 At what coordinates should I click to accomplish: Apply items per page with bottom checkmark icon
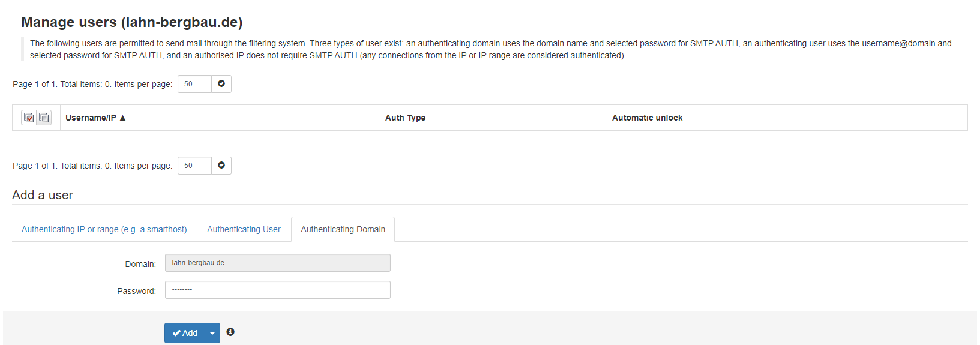(x=221, y=166)
